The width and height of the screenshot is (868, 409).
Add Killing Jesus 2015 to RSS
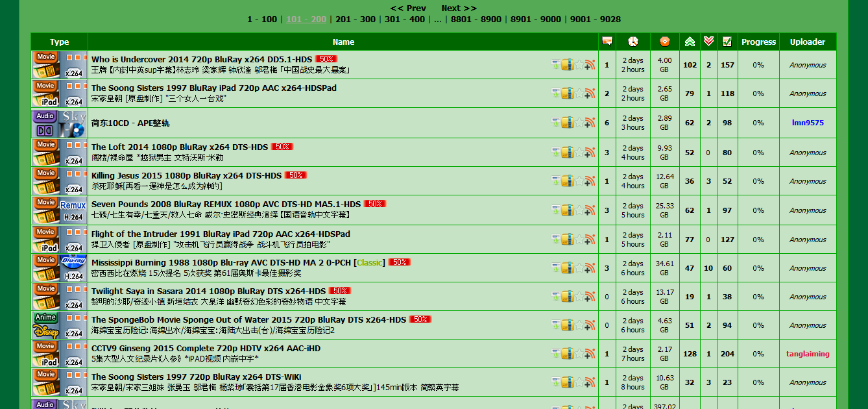coord(589,181)
